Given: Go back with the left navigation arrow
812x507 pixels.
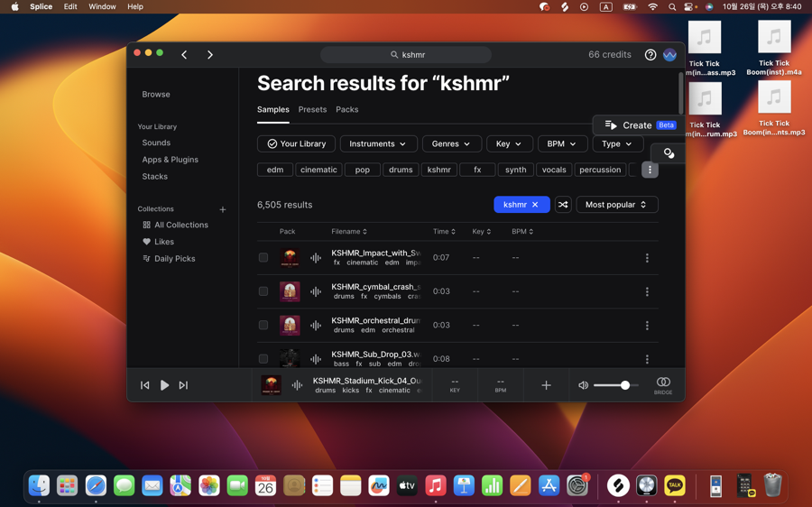Looking at the screenshot, I should click(184, 54).
